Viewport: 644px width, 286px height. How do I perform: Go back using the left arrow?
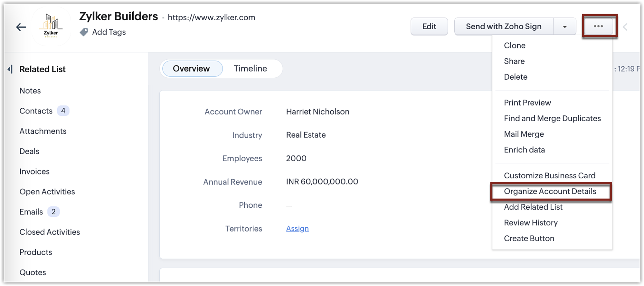(21, 27)
